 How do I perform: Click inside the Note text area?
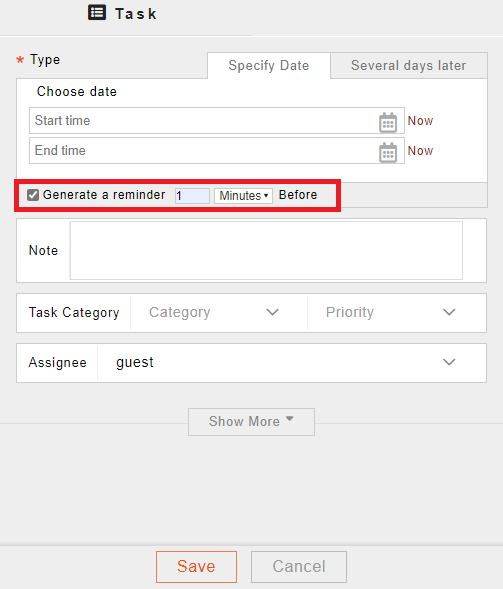[x=266, y=251]
